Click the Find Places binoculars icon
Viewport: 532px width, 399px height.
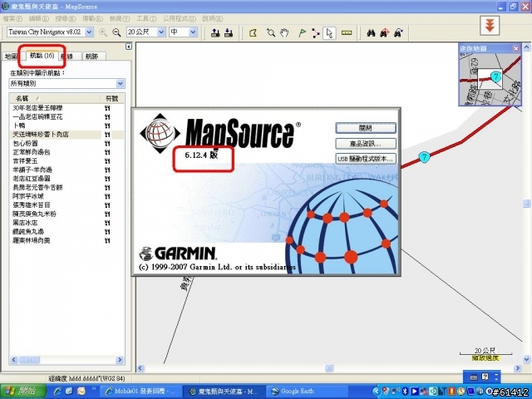click(372, 33)
